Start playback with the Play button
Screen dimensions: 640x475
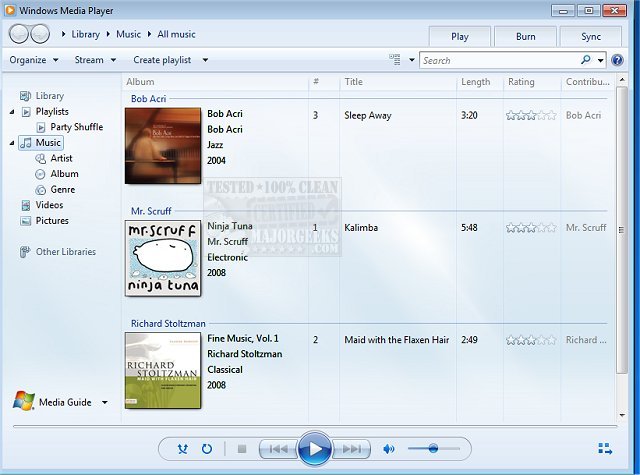pyautogui.click(x=315, y=449)
